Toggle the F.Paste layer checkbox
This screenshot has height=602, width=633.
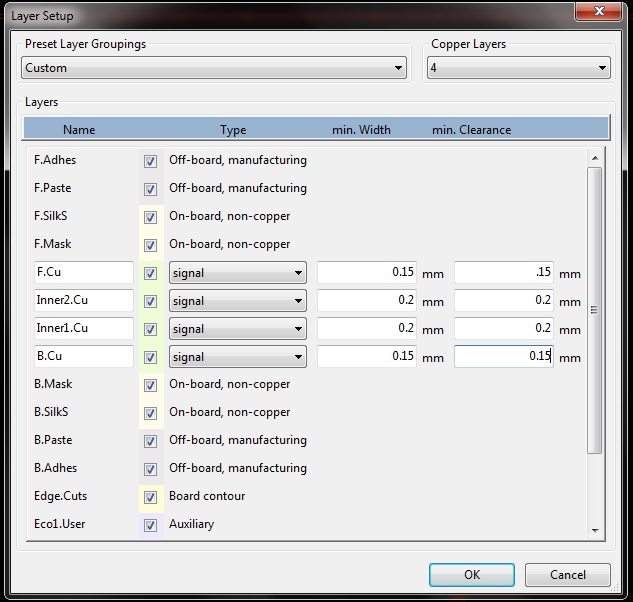[151, 189]
